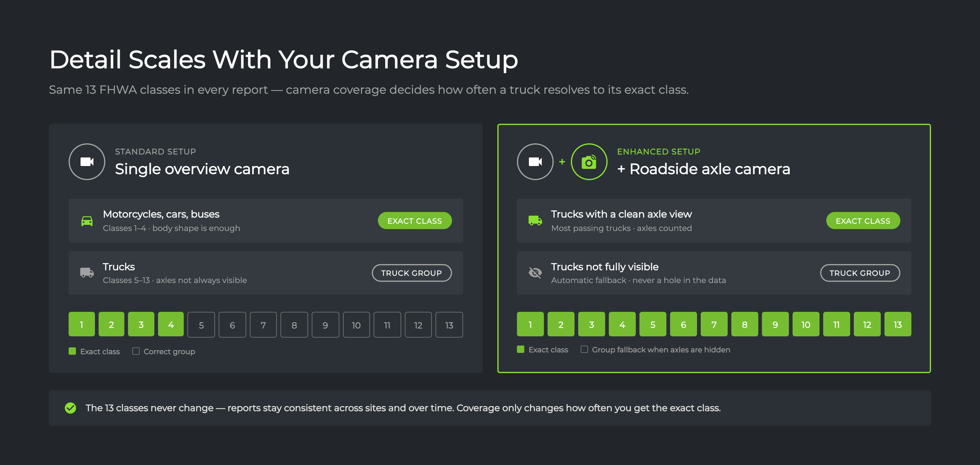Viewport: 980px width, 465px height.
Task: Click the green checkmark icon in the footer banner
Action: [x=70, y=408]
